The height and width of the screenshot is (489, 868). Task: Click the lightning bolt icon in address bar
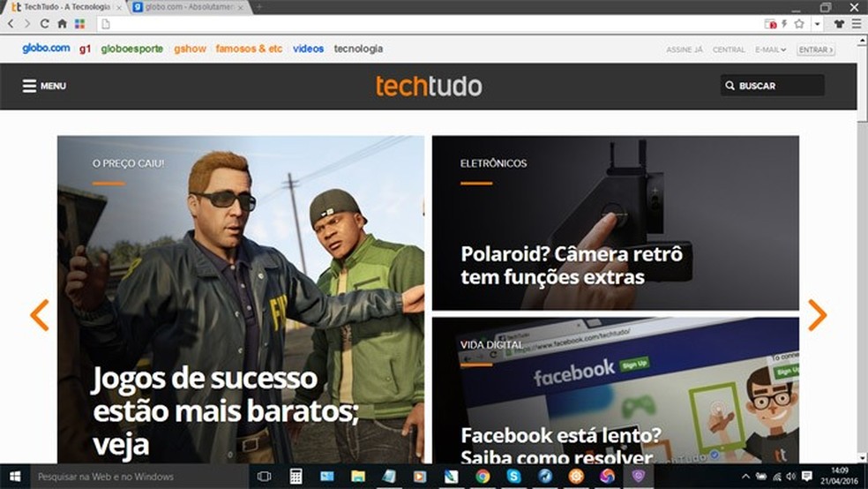point(784,24)
